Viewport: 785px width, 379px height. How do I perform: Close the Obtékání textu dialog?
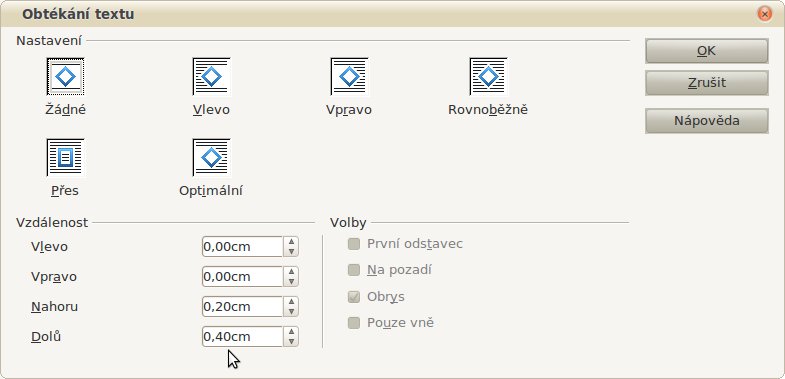pyautogui.click(x=764, y=14)
